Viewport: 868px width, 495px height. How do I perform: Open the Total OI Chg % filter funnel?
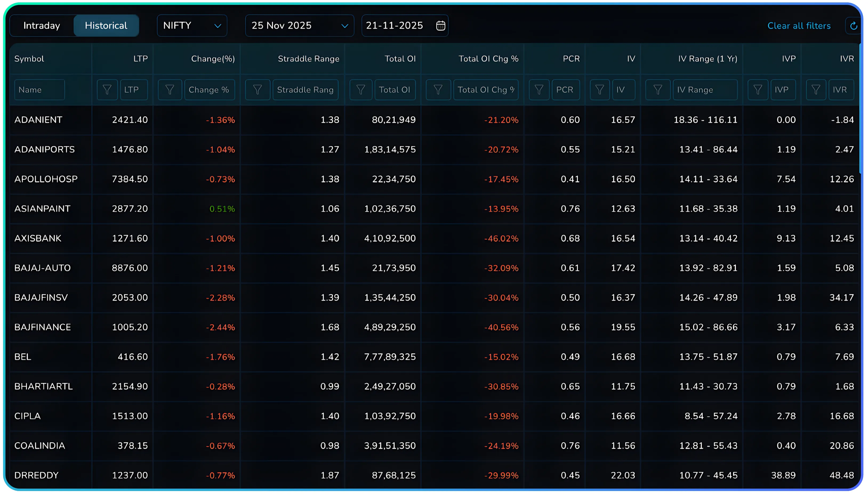[x=438, y=90]
